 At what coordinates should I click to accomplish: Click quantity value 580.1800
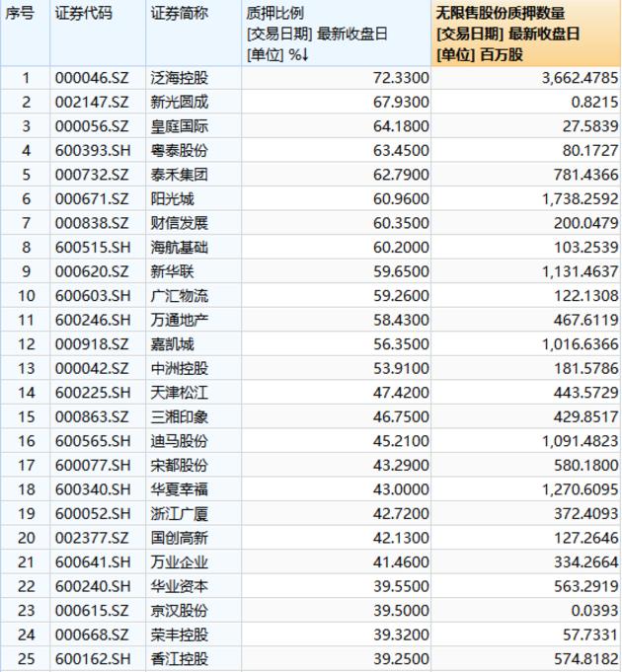pos(586,466)
